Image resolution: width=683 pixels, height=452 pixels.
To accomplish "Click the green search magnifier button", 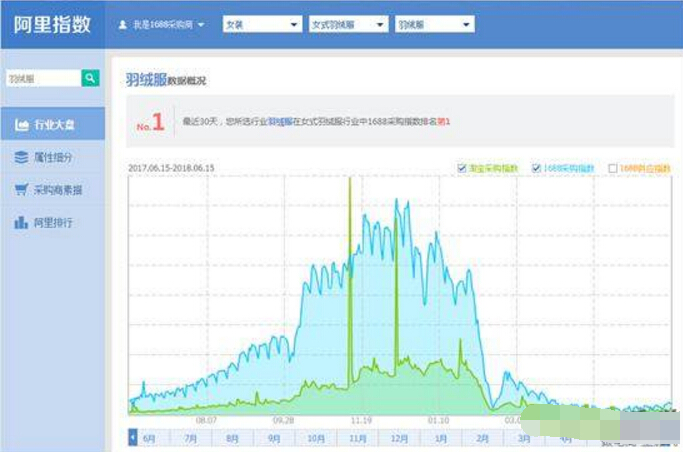I will (90, 78).
